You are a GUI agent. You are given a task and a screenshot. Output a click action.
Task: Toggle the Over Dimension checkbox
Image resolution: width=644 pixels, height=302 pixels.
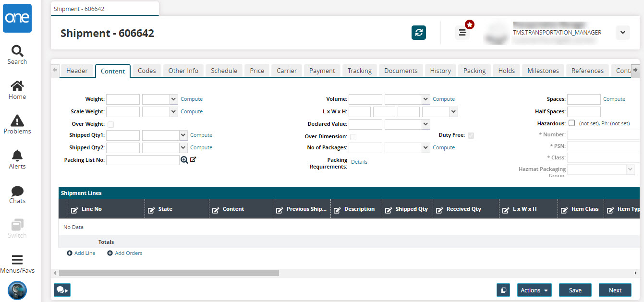tap(353, 137)
